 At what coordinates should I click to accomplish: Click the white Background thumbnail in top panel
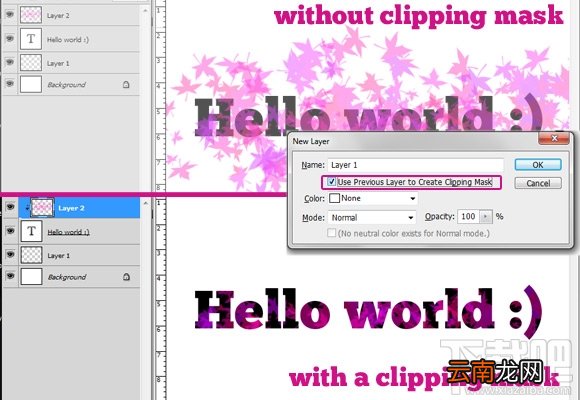[31, 84]
